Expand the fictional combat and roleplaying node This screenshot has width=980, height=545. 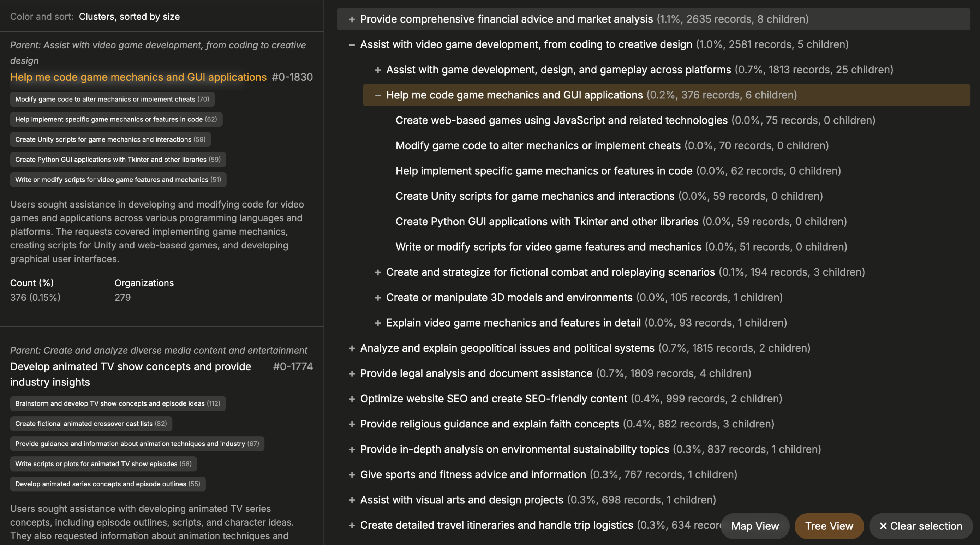(x=378, y=272)
